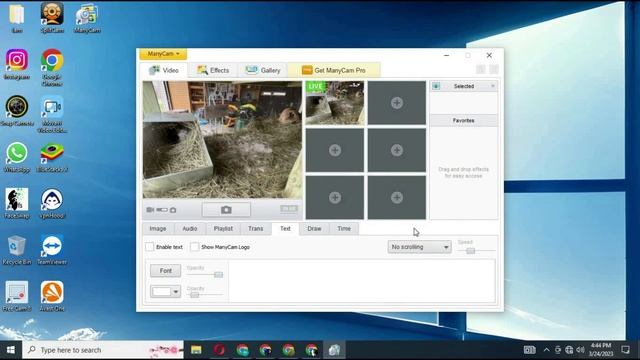Open the clock showing 4:44 PM
This screenshot has height=360, width=640.
[x=601, y=350]
